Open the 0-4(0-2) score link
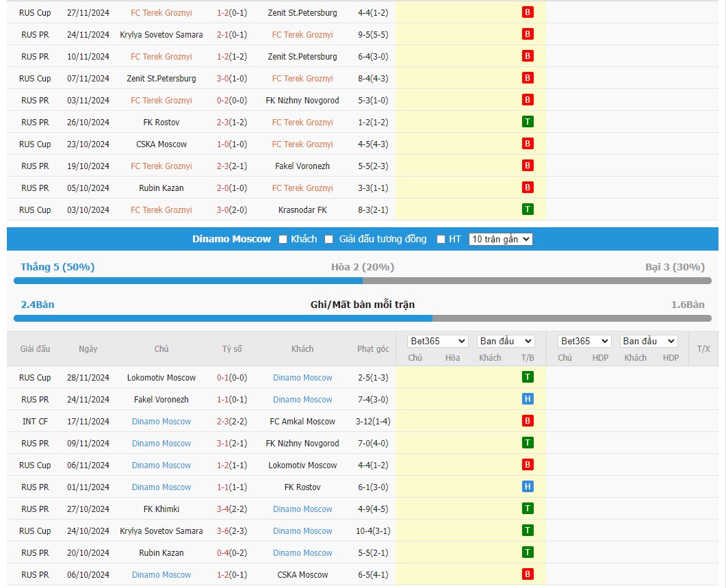726x588 pixels. [232, 553]
